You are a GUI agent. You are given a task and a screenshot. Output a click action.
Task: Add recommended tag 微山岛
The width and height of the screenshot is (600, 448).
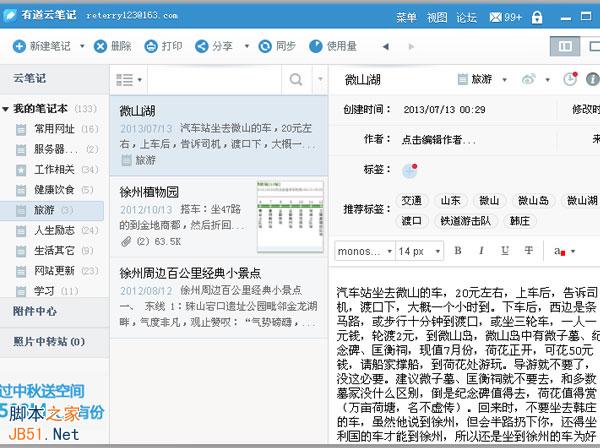[x=533, y=201]
